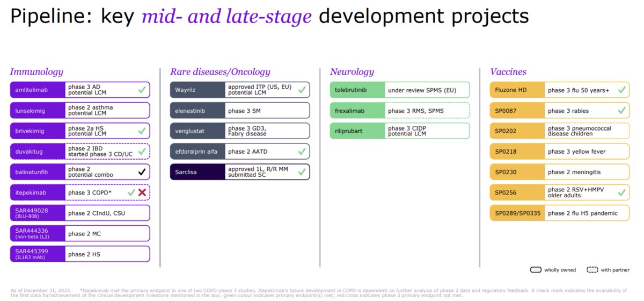Click the check mark in Fluzone HD row
This screenshot has height=301, width=644.
point(621,90)
